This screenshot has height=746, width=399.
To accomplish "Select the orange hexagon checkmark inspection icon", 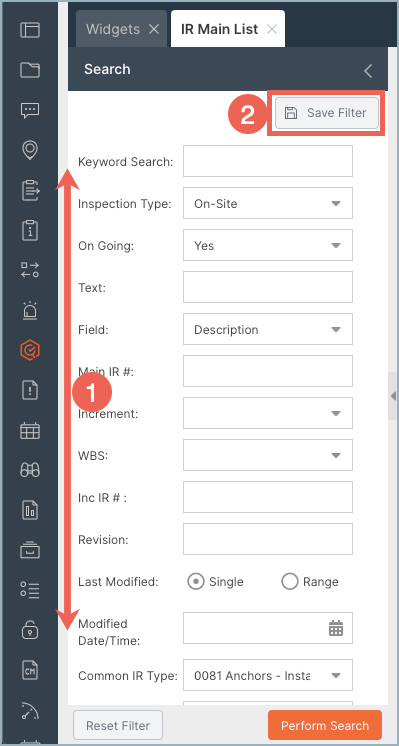I will (30, 351).
